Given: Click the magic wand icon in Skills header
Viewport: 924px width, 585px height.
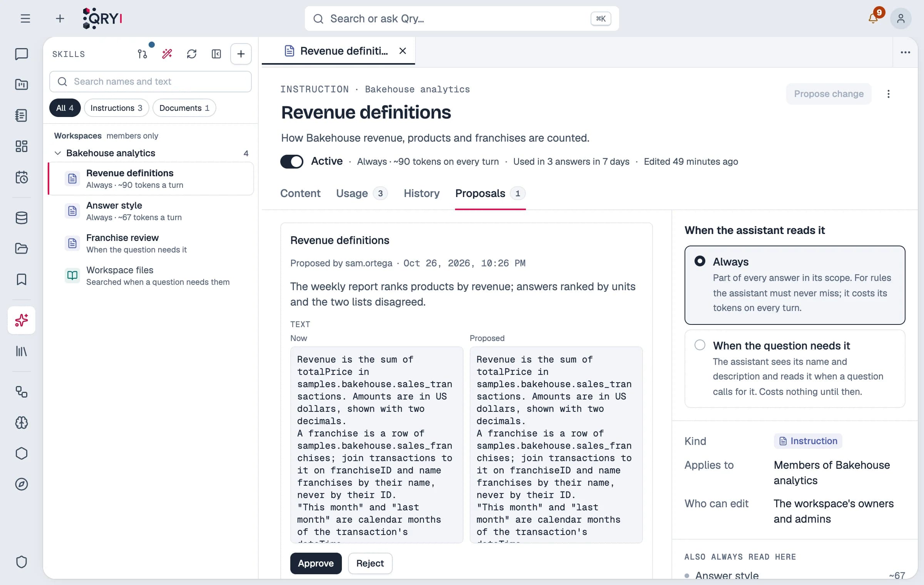Looking at the screenshot, I should click(x=167, y=54).
